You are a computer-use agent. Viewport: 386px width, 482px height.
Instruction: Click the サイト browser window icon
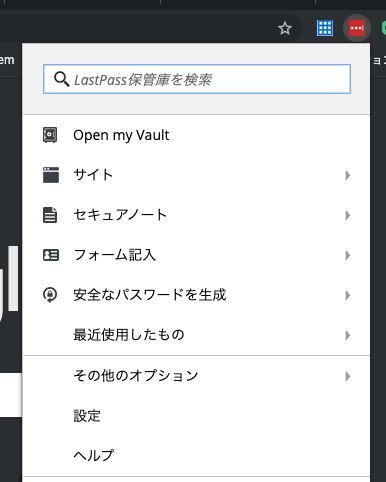(51, 175)
